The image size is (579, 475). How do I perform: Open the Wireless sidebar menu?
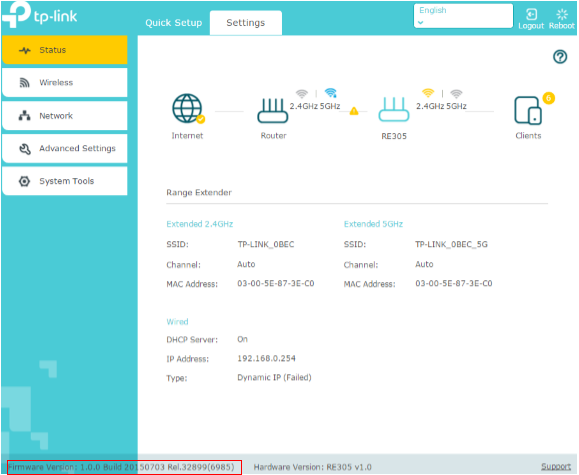point(65,82)
